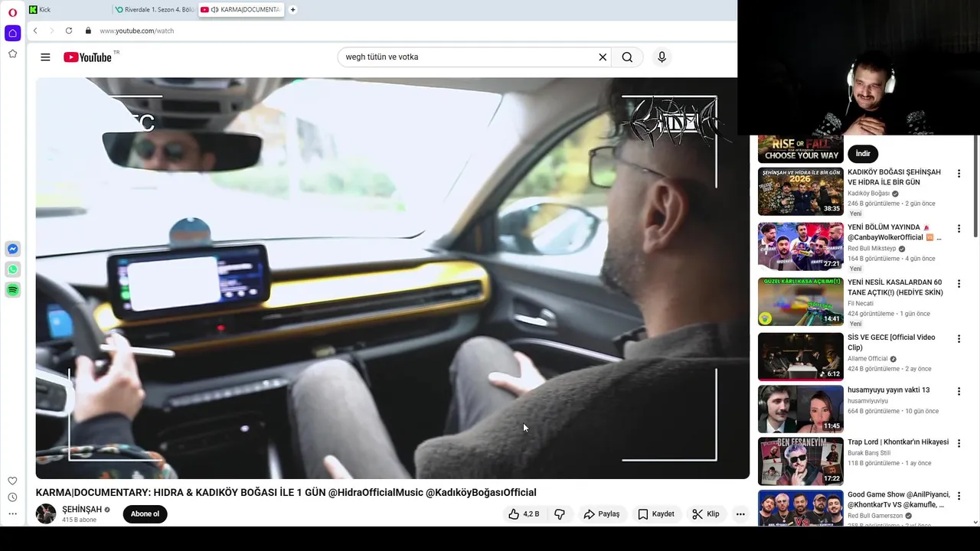Open Spotify in Opera sidebar
The height and width of the screenshot is (551, 980).
(12, 290)
